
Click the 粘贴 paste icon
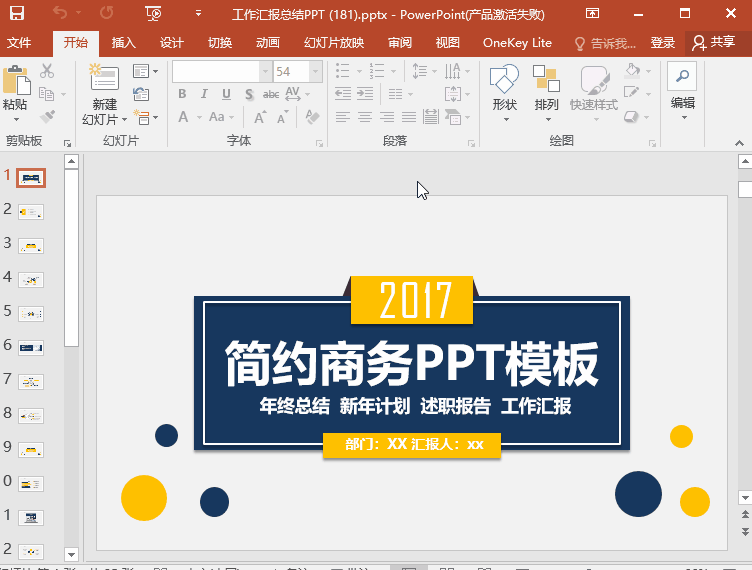16,80
